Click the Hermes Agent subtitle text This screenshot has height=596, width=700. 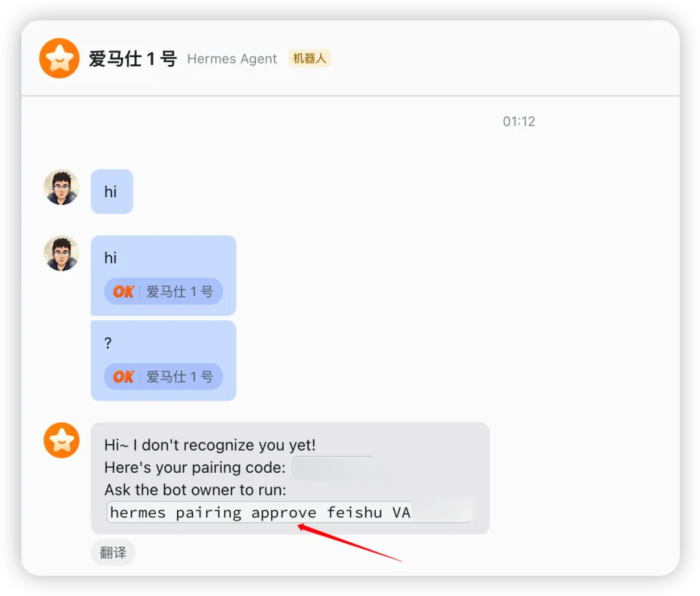pos(232,58)
